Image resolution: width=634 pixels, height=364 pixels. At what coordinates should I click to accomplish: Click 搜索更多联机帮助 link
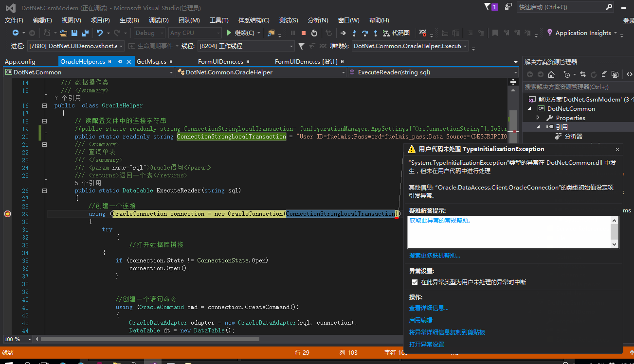[x=435, y=256]
